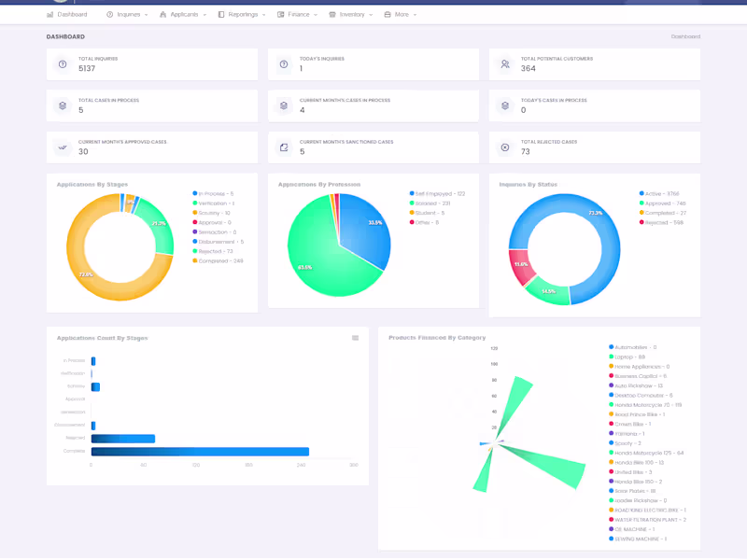The image size is (747, 560).
Task: Click the Rejected - 598 inquiries legend text
Action: pos(664,222)
